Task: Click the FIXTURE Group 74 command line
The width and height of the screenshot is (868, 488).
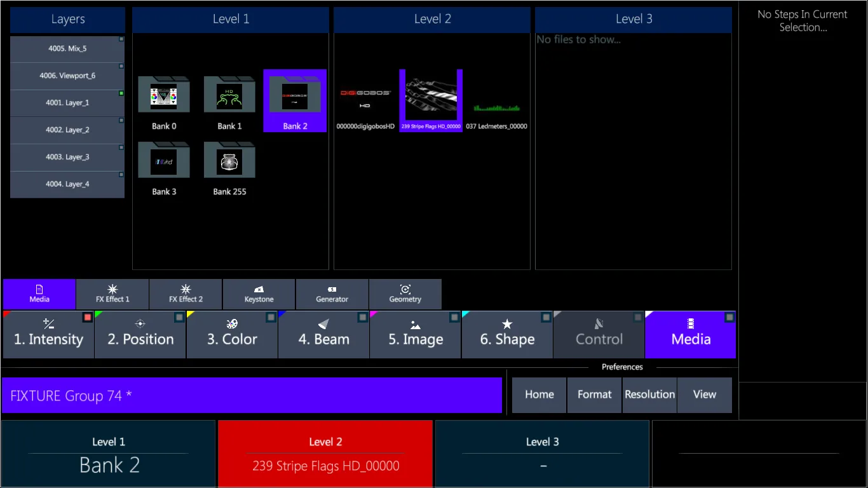Action: tap(252, 395)
